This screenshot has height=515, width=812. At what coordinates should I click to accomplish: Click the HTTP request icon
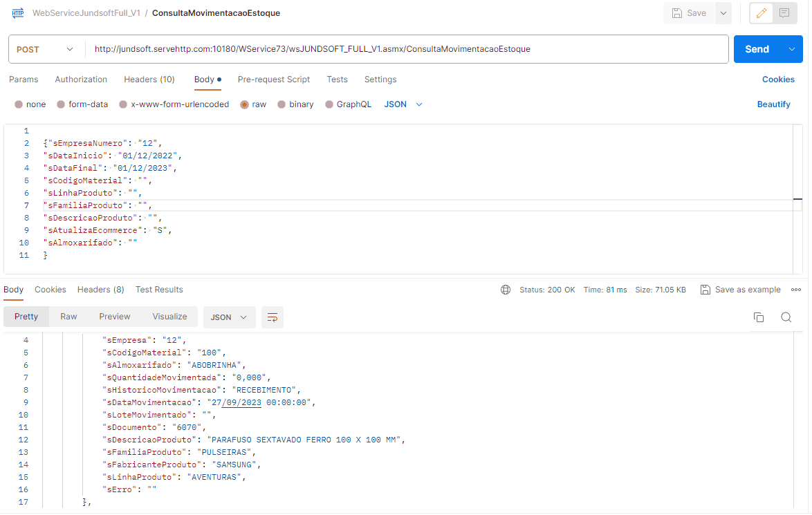coord(18,13)
